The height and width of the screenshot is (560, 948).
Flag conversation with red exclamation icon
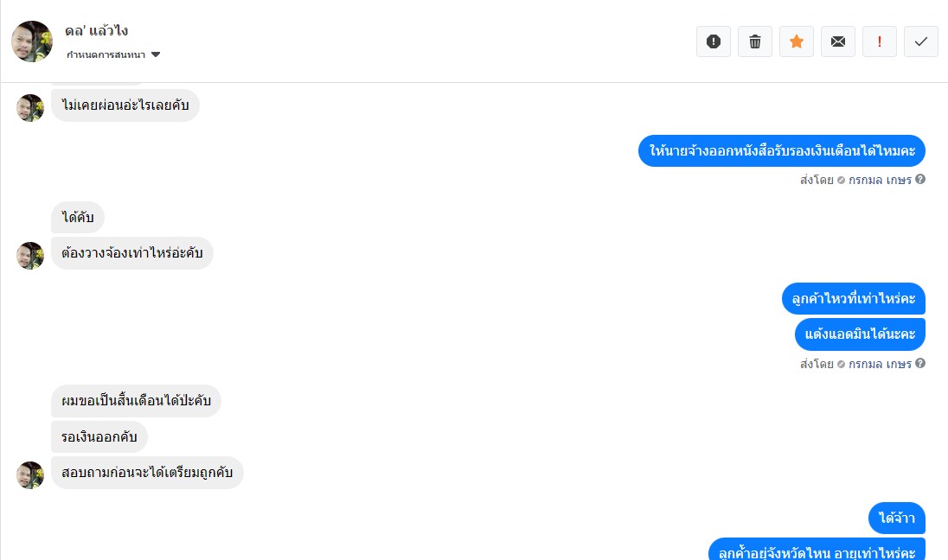tap(879, 41)
